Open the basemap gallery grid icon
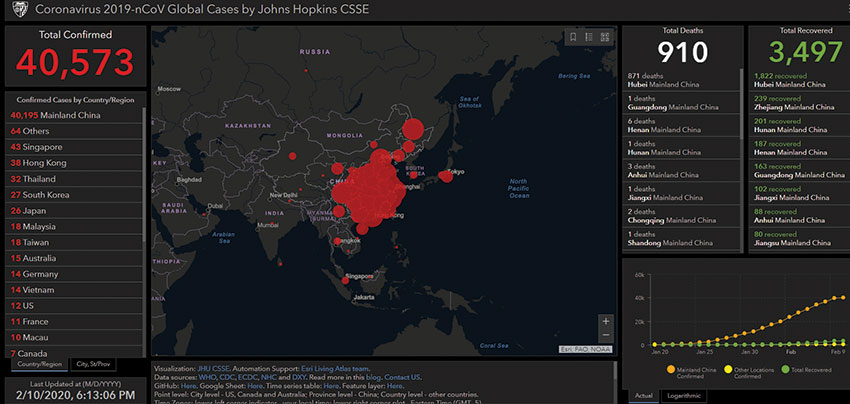This screenshot has width=850, height=404. tap(605, 37)
